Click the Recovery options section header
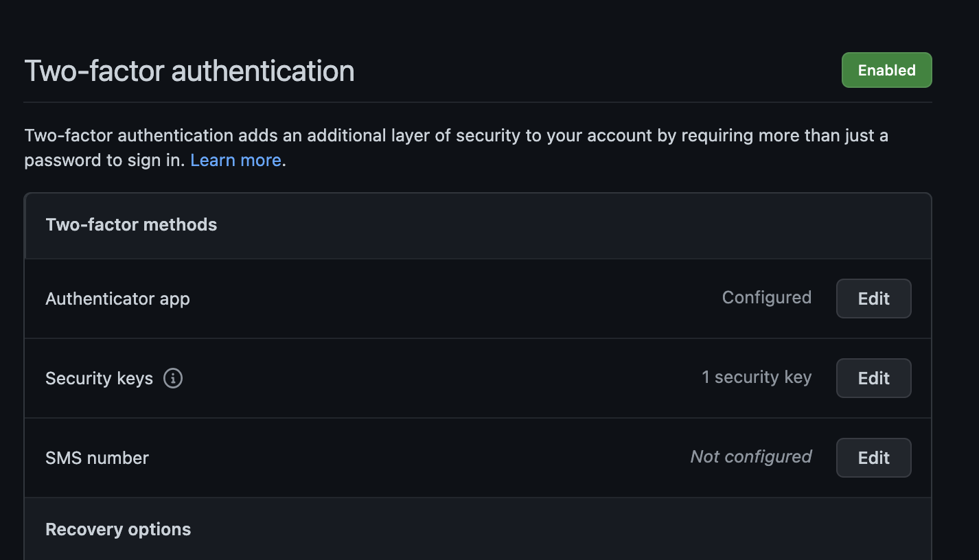This screenshot has width=979, height=560. click(118, 529)
